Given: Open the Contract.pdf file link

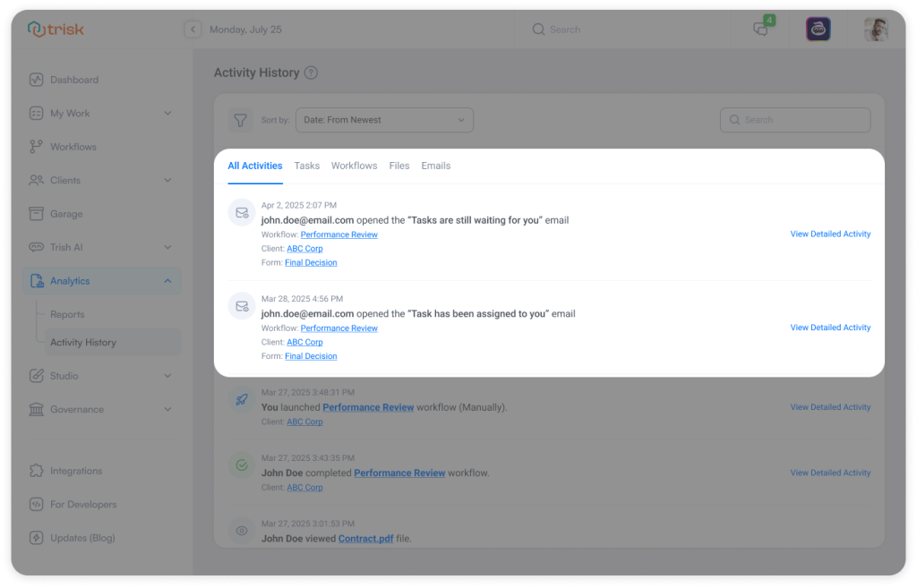Looking at the screenshot, I should (x=365, y=538).
